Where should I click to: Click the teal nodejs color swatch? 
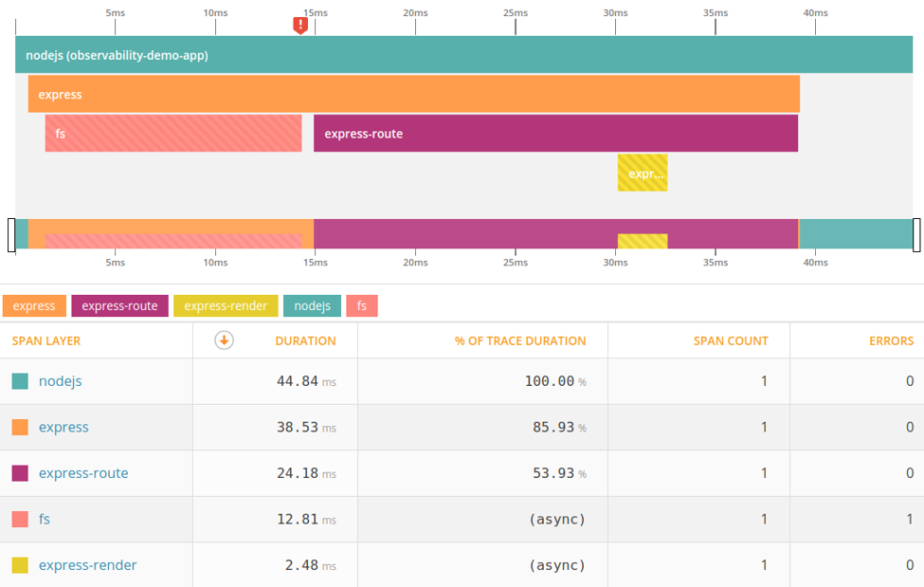[20, 381]
